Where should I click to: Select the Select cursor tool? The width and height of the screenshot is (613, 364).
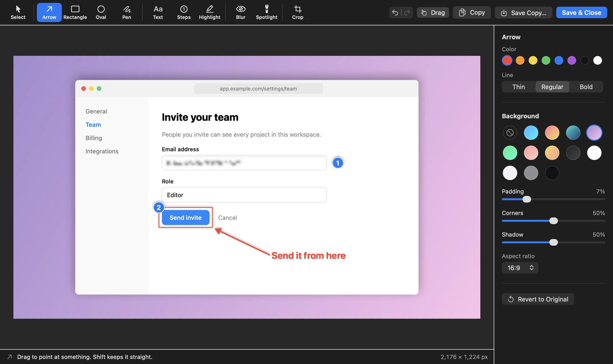point(18,12)
